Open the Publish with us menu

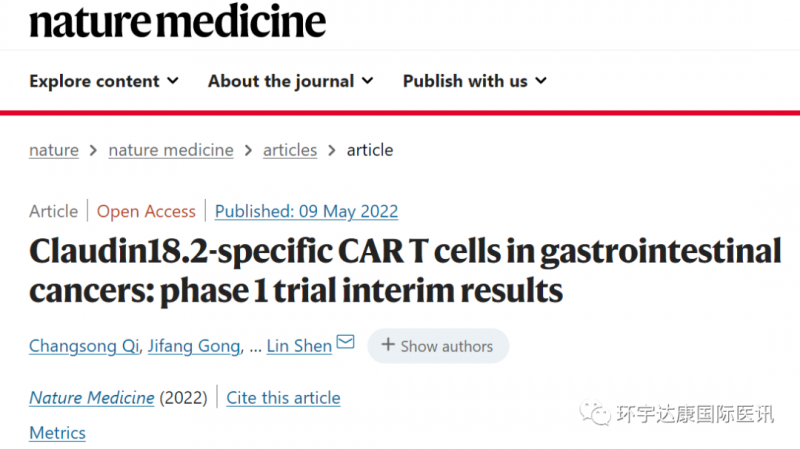tap(474, 81)
